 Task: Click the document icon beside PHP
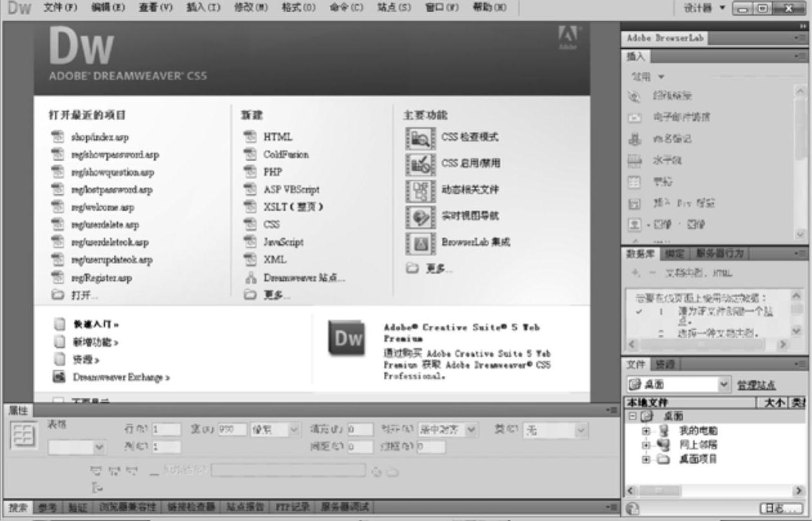point(250,172)
